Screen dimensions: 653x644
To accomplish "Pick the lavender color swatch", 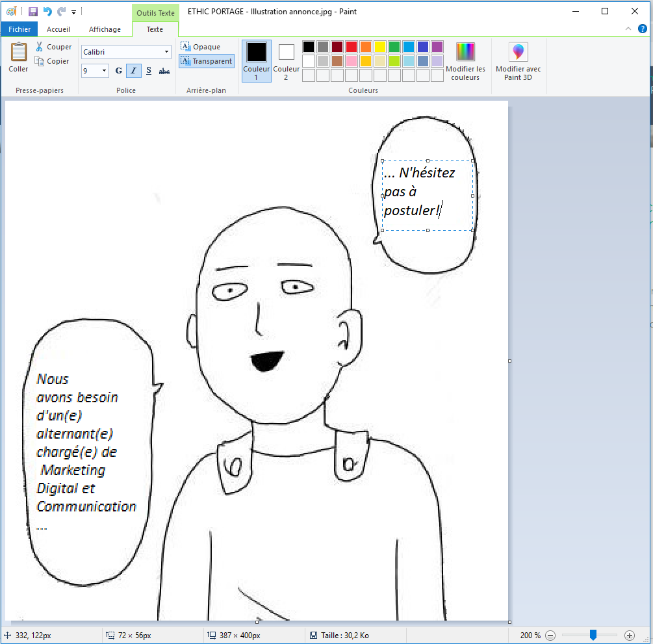I will point(437,61).
